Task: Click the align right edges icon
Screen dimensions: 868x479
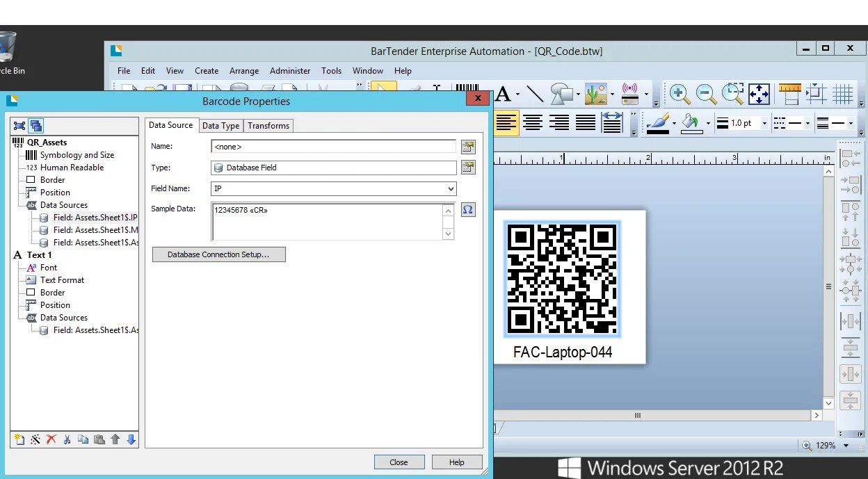Action: (850, 186)
